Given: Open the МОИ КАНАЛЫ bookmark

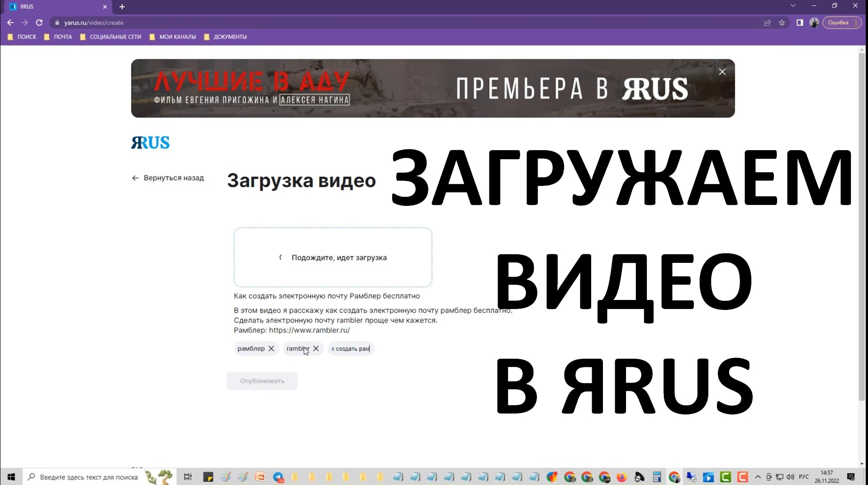Looking at the screenshot, I should (x=177, y=37).
